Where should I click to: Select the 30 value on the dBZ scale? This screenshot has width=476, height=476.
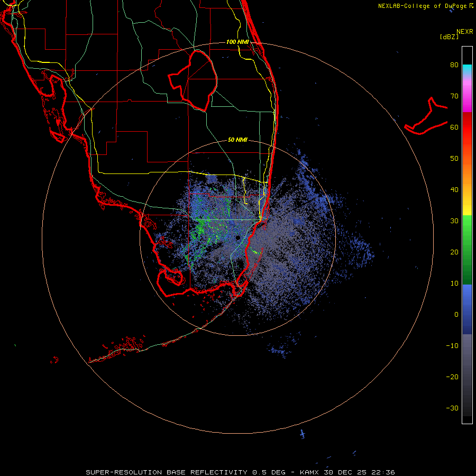point(454,221)
